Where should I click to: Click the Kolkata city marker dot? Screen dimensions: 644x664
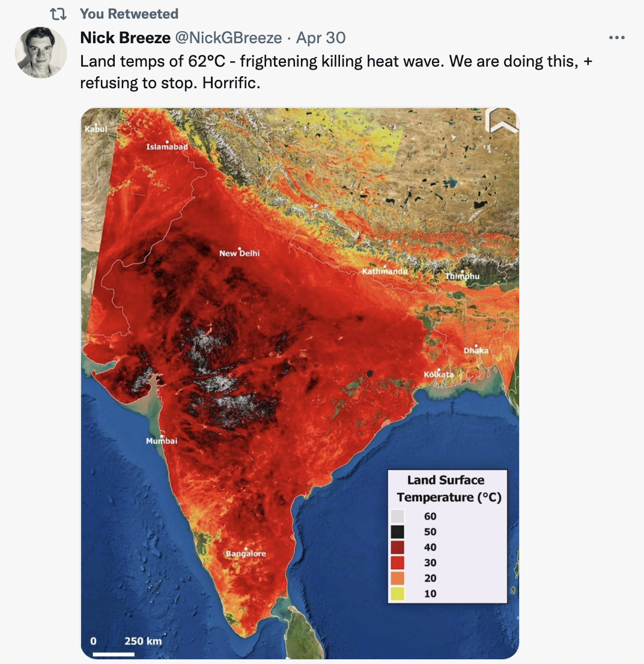pos(439,370)
